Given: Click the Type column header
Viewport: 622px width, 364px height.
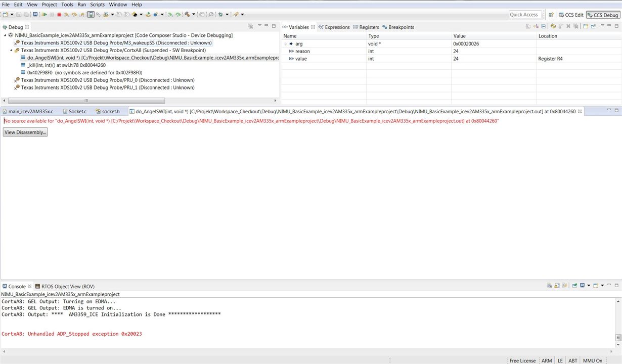Looking at the screenshot, I should (x=409, y=36).
